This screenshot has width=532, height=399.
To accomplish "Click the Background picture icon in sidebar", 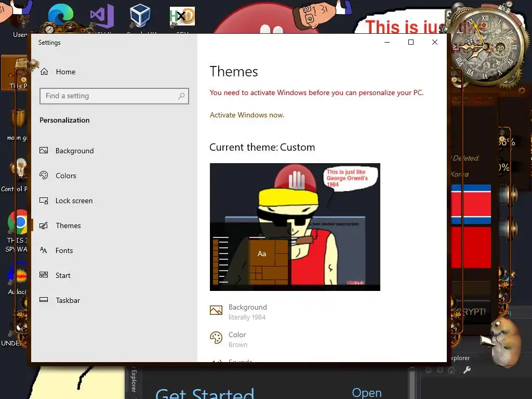I will [x=44, y=150].
